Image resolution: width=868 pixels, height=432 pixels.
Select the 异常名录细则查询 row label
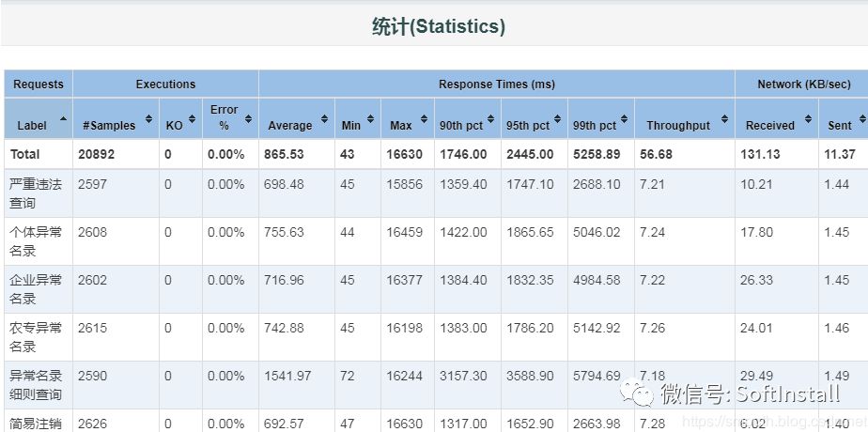point(36,386)
